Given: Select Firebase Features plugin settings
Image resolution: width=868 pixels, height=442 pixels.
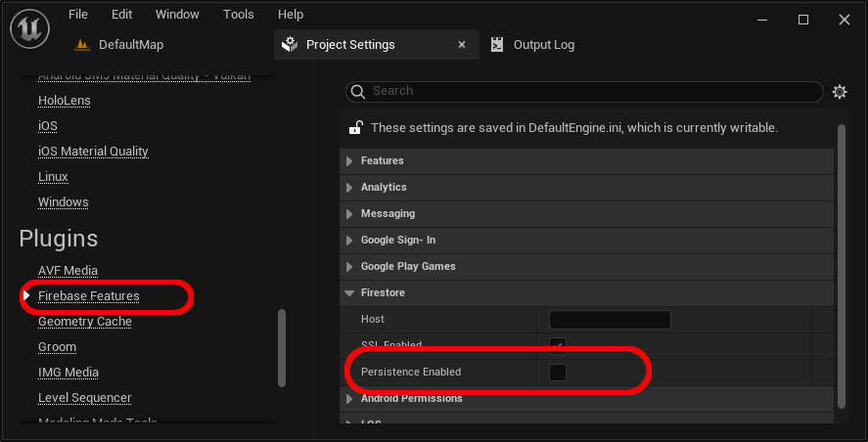Looking at the screenshot, I should (x=89, y=296).
